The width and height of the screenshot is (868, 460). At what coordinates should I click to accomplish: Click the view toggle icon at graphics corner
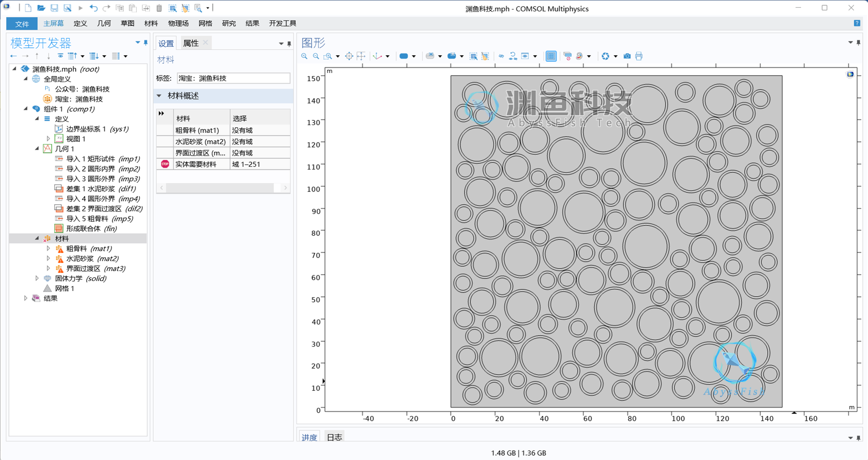tap(850, 74)
